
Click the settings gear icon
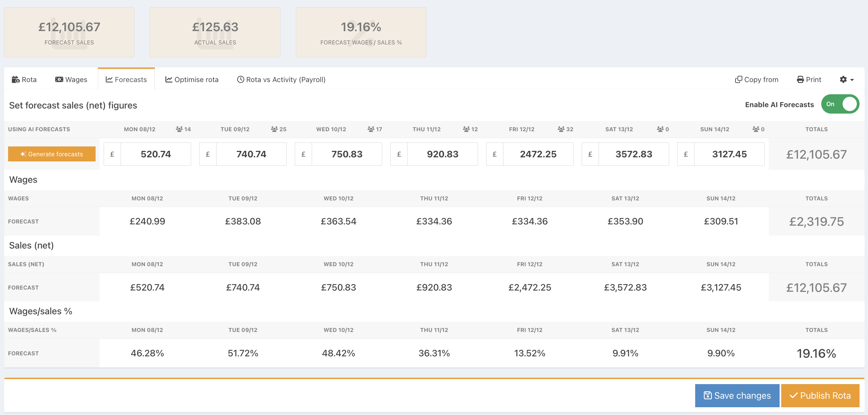843,79
